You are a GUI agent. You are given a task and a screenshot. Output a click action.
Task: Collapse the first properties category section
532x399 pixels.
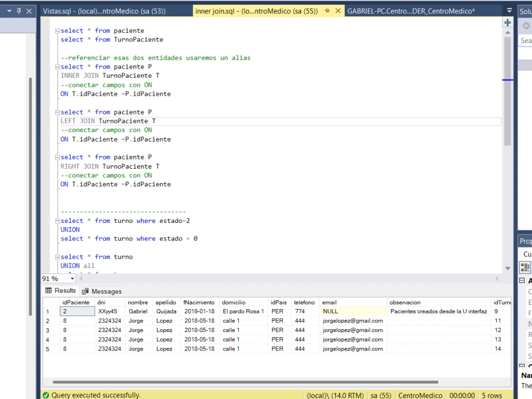pos(522,280)
